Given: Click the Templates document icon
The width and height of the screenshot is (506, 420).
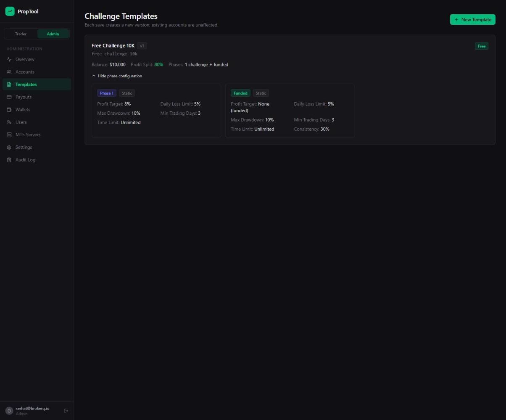Looking at the screenshot, I should coord(9,85).
